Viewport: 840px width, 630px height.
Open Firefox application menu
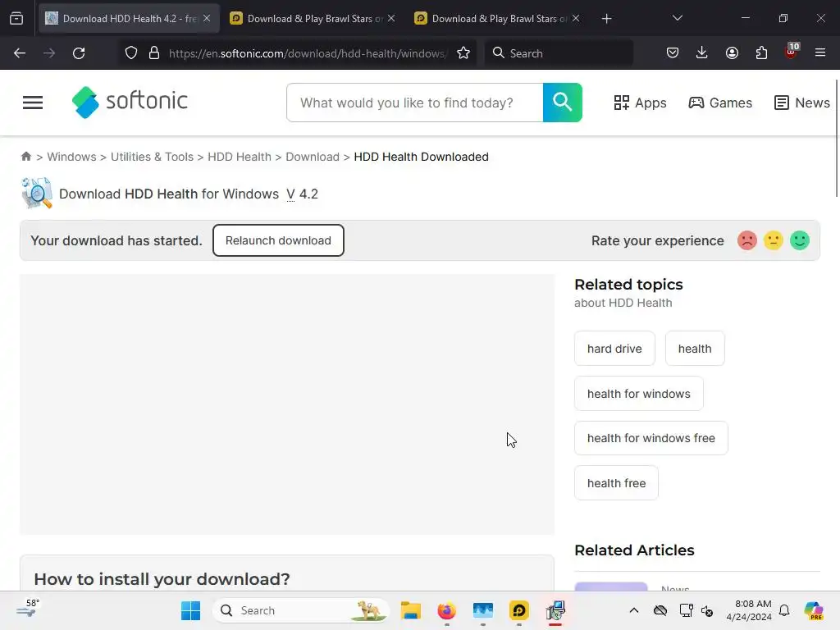pyautogui.click(x=820, y=52)
